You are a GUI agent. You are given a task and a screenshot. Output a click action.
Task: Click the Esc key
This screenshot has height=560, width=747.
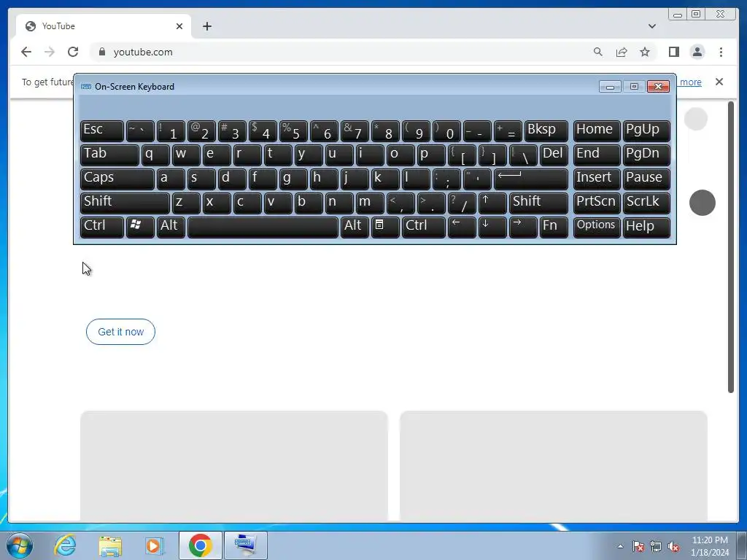102,131
